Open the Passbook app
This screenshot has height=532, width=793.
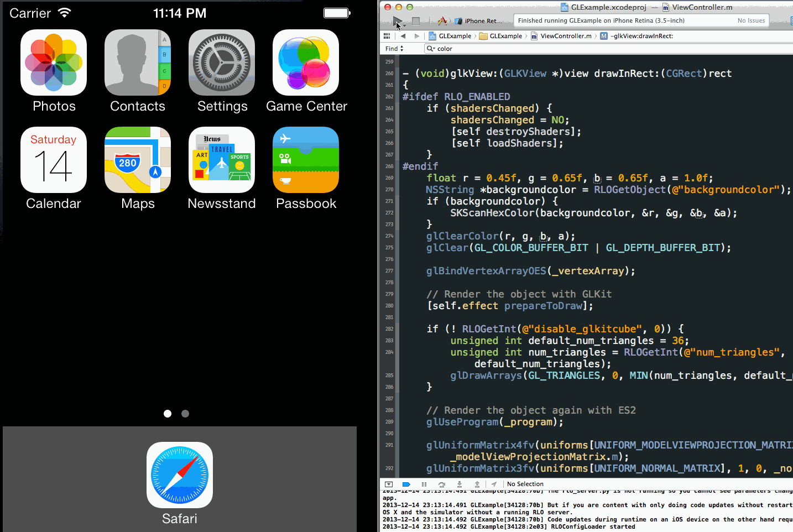tap(306, 160)
